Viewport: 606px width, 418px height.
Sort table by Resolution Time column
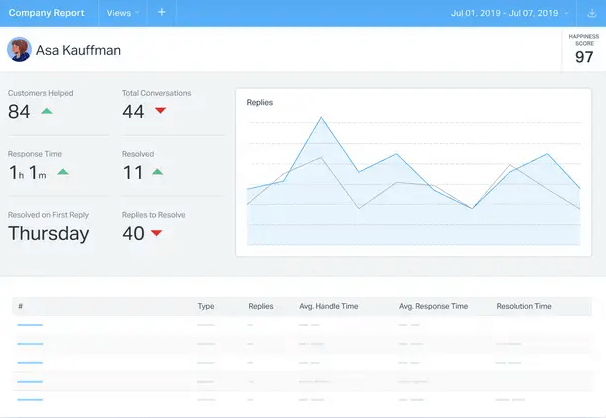coord(524,306)
